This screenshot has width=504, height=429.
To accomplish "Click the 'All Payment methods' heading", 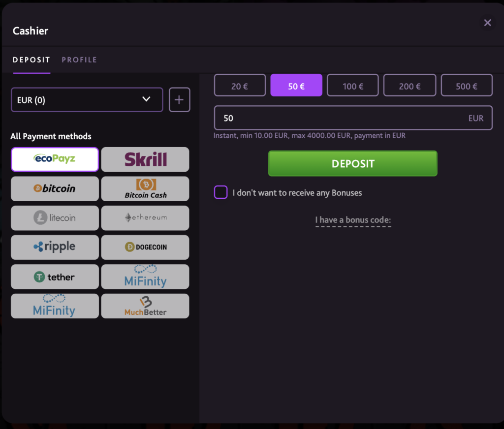I will click(51, 136).
